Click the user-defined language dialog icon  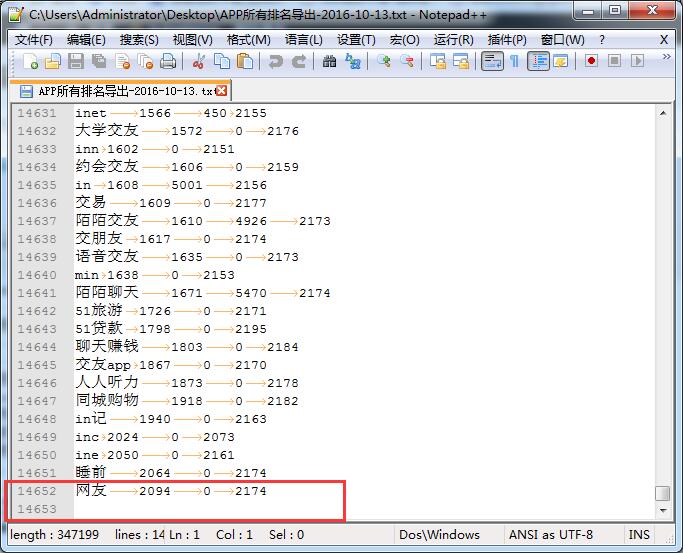[x=561, y=61]
